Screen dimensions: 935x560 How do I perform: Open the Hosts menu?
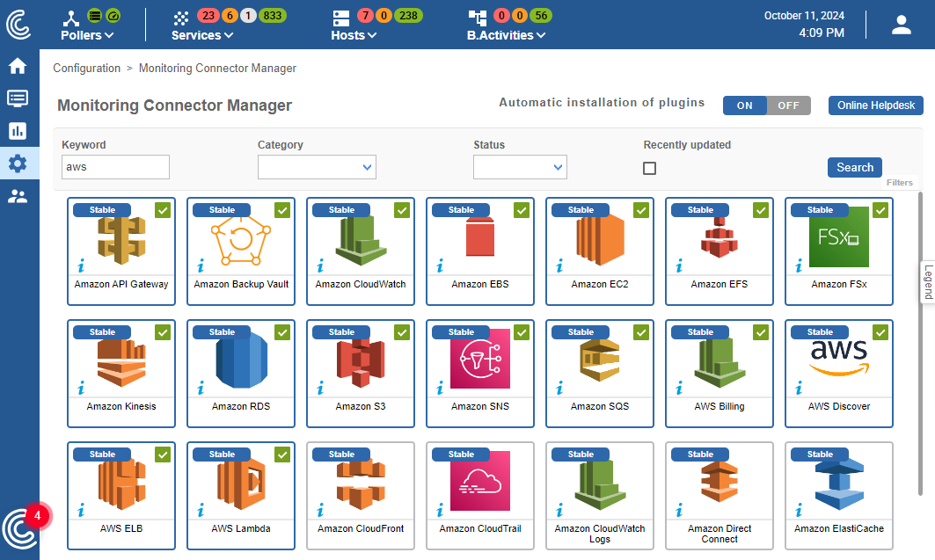(x=353, y=35)
